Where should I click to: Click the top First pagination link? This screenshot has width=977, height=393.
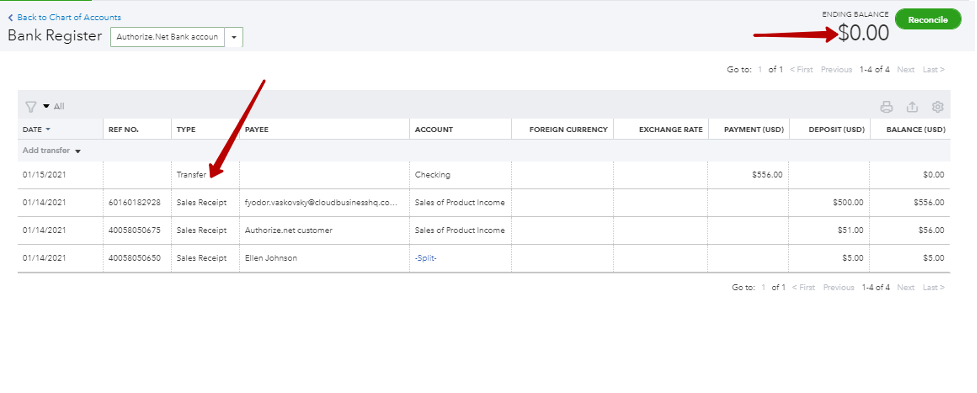click(x=801, y=70)
